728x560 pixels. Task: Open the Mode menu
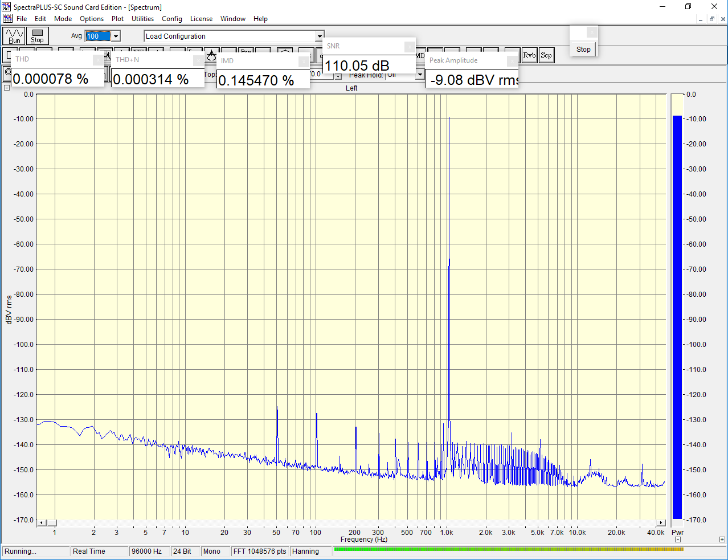[x=63, y=19]
